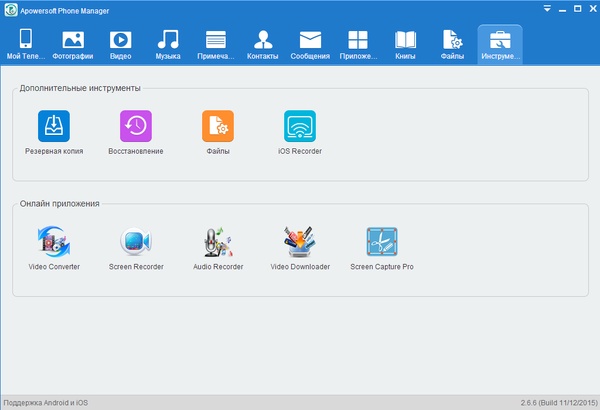
Task: Launch Video Converter online app
Action: (x=54, y=242)
